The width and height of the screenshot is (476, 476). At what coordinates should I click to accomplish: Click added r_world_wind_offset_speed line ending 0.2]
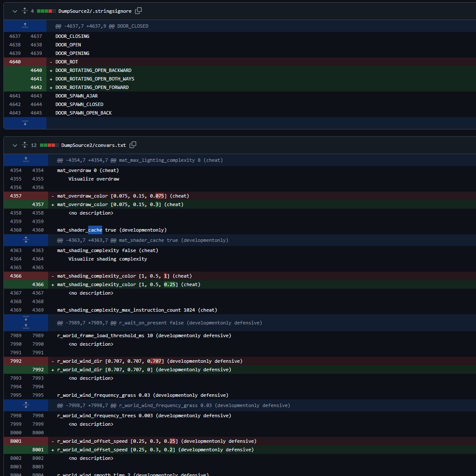[155, 450]
